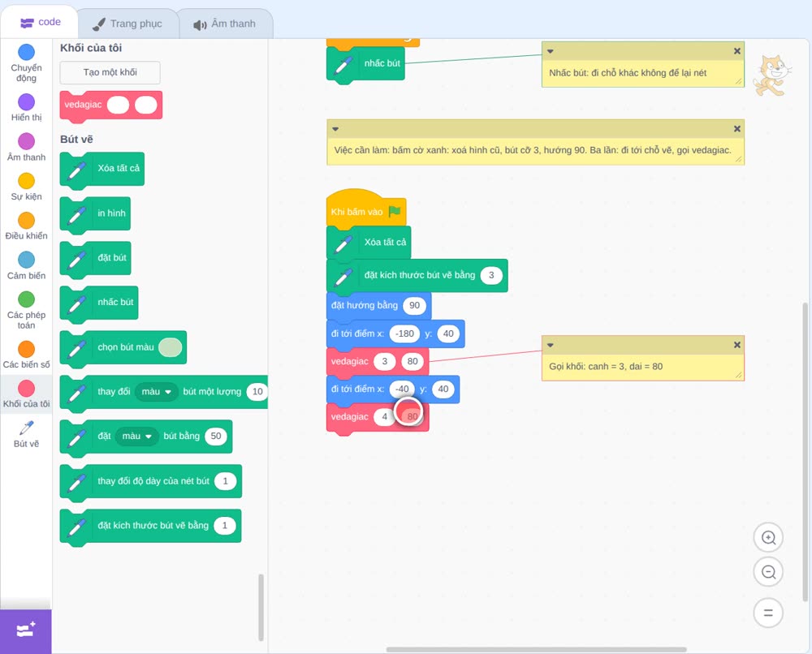Edit value 50 in 'đặt màu bút bằng'

[216, 437]
